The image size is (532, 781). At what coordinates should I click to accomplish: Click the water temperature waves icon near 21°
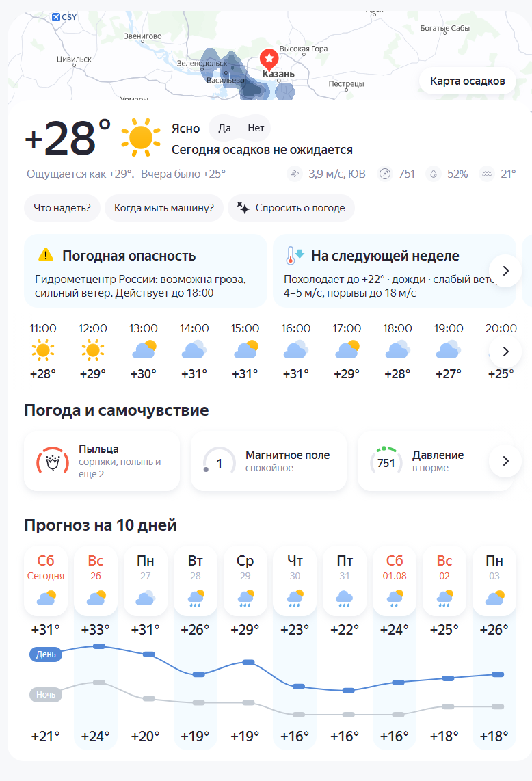[x=487, y=174]
